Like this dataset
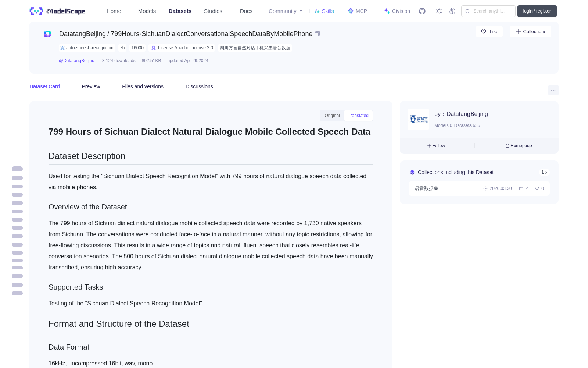Image resolution: width=588 pixels, height=368 pixels. pyautogui.click(x=489, y=32)
